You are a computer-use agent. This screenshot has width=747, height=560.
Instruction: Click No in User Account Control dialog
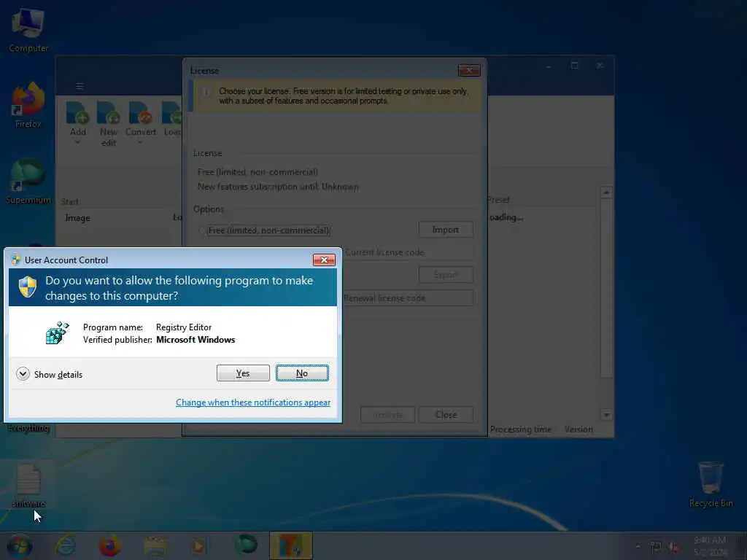[302, 373]
